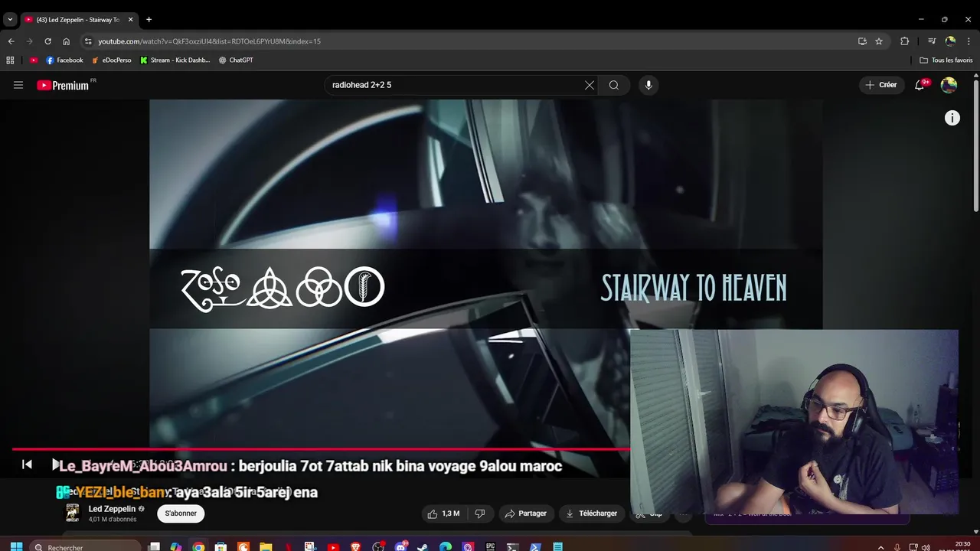This screenshot has height=551, width=980.
Task: Close the Led Zeppelin tab
Action: 131,19
